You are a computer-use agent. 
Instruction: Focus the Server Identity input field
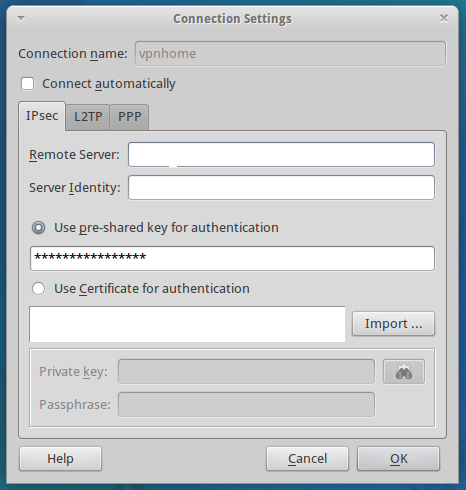tap(281, 188)
